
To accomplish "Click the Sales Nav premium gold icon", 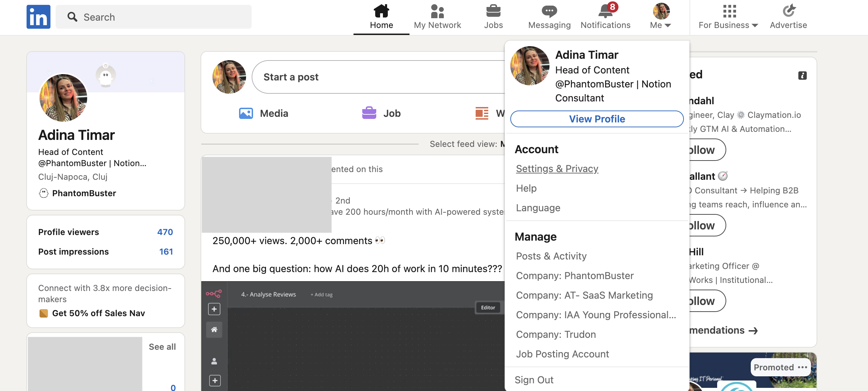I will (44, 313).
